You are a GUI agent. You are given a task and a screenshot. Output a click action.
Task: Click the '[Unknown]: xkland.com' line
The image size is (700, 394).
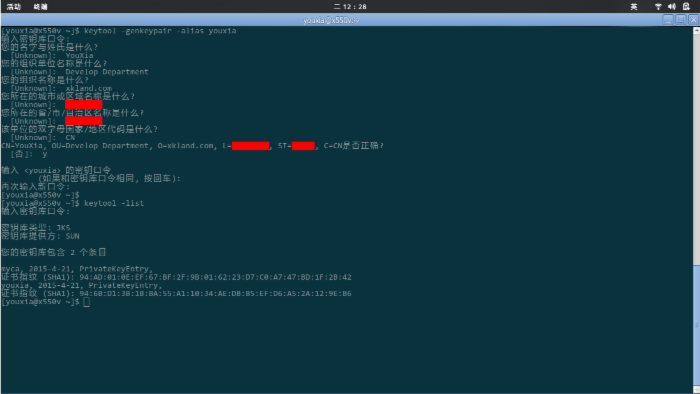click(61, 88)
